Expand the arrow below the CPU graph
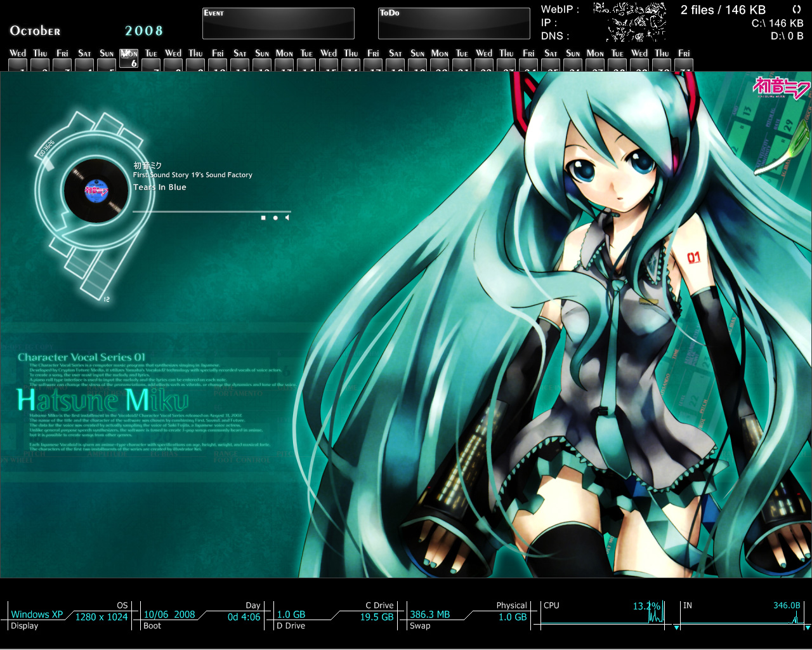Screen dimensions: 812x650 tap(676, 627)
